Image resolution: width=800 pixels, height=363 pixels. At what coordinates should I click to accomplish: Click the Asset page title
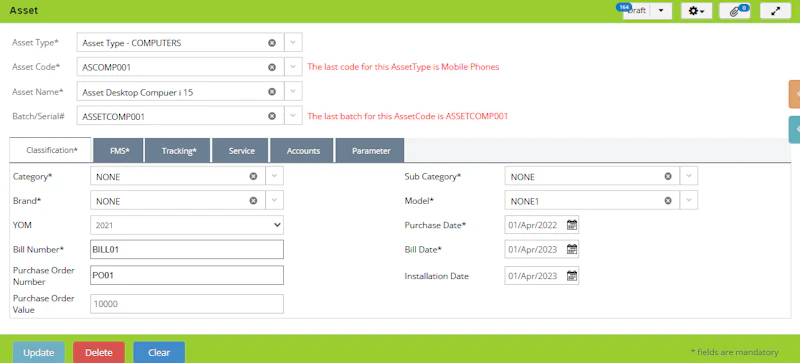tap(23, 10)
